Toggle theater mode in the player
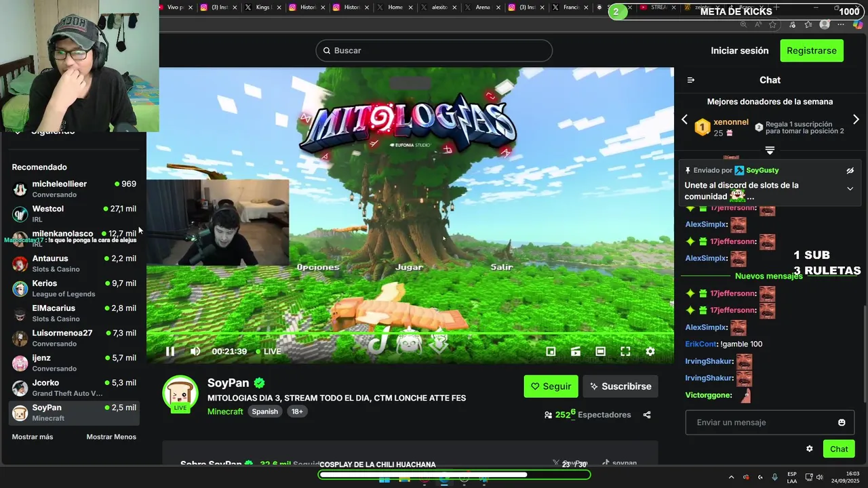The height and width of the screenshot is (488, 868). (600, 351)
